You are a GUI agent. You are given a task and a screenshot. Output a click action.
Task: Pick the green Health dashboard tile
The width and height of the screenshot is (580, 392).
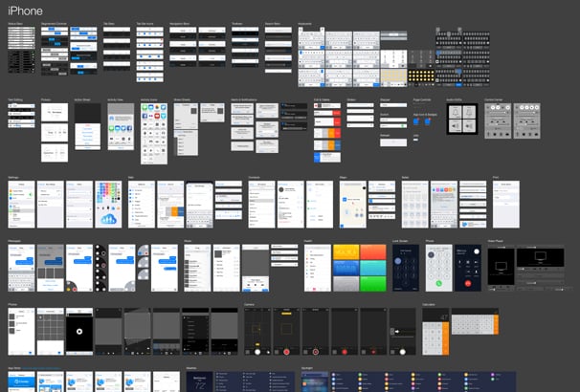click(x=373, y=284)
